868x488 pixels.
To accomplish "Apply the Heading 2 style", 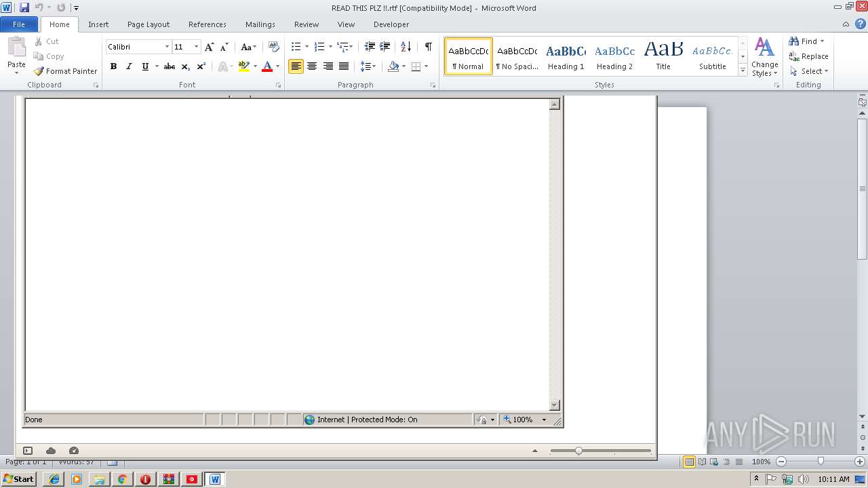I will tap(614, 56).
